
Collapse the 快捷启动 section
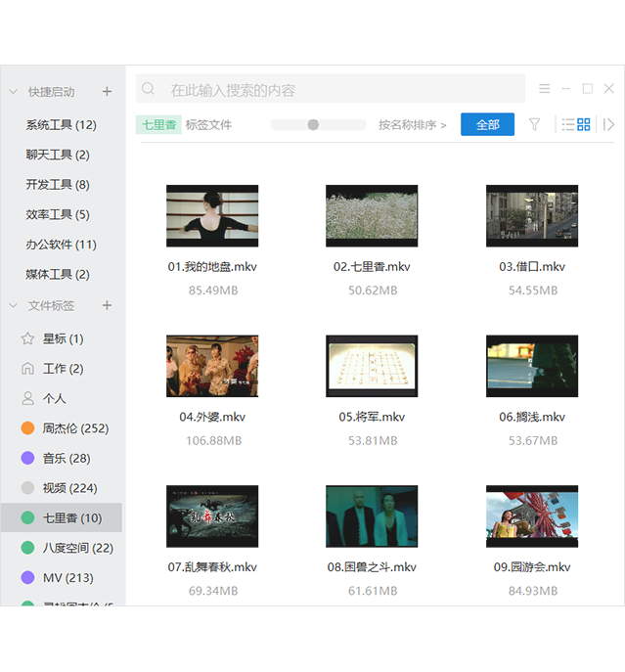[x=14, y=92]
